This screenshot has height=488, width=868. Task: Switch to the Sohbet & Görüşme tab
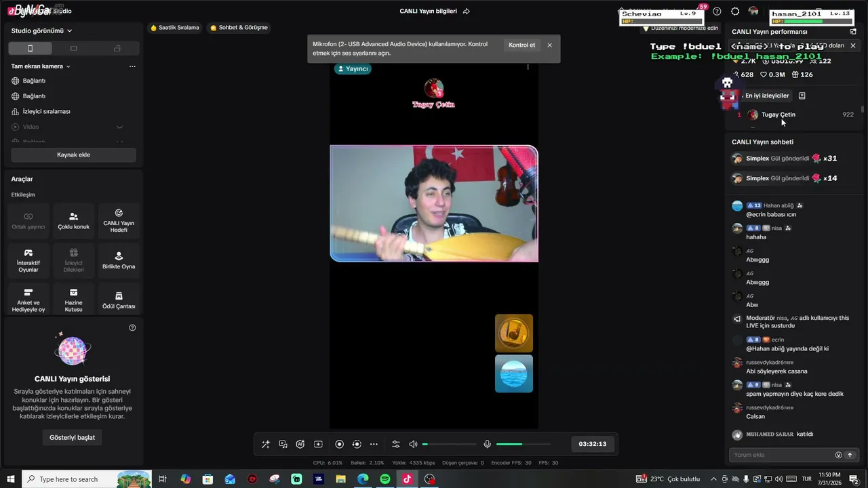click(x=239, y=28)
